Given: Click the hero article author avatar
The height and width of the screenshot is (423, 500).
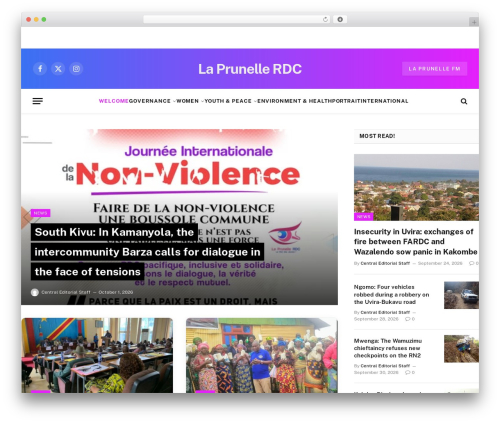Looking at the screenshot, I should pos(35,292).
